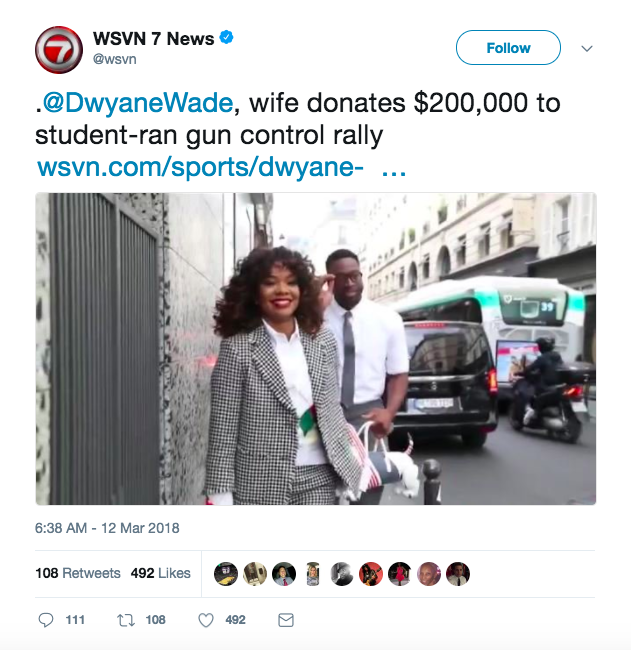Screen dimensions: 631x650
Task: View the 108 Retweets list
Action: pyautogui.click(x=78, y=573)
